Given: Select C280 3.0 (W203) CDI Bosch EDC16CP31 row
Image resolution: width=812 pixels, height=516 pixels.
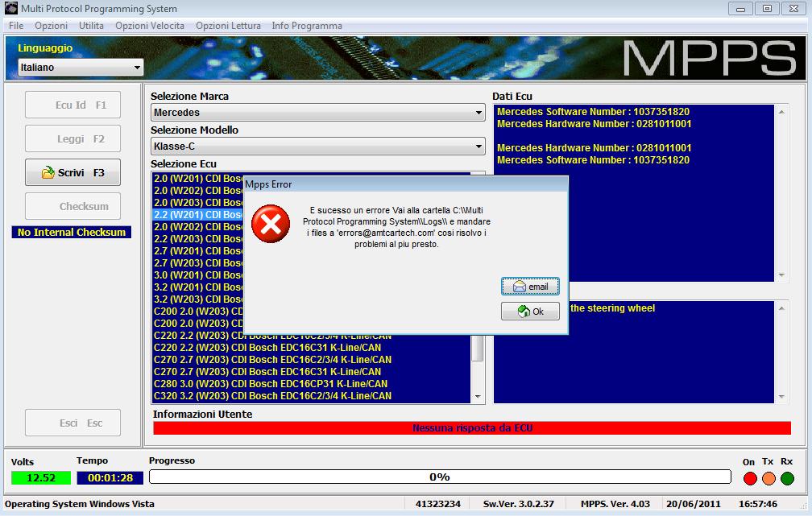Looking at the screenshot, I should [312, 383].
